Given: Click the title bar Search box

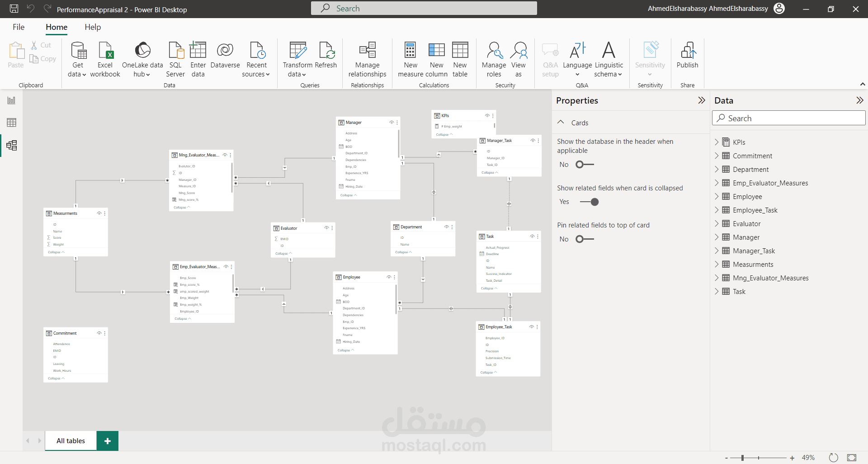Looking at the screenshot, I should tap(424, 8).
